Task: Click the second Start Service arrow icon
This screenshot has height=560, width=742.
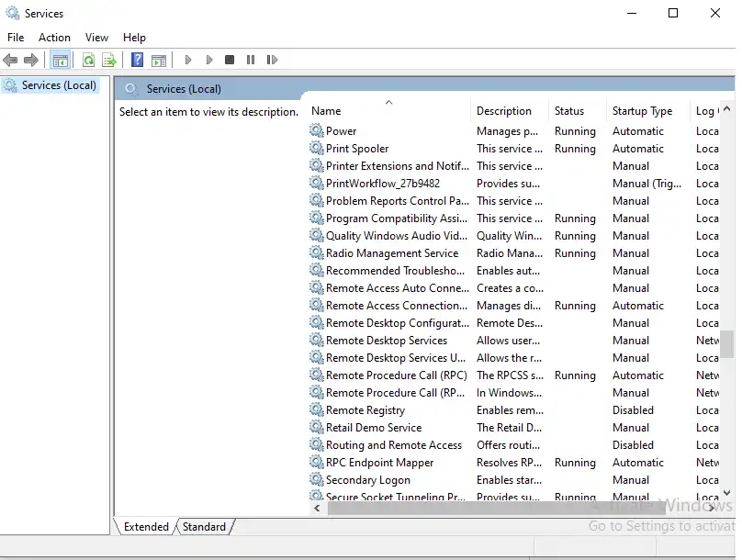Action: click(x=209, y=60)
